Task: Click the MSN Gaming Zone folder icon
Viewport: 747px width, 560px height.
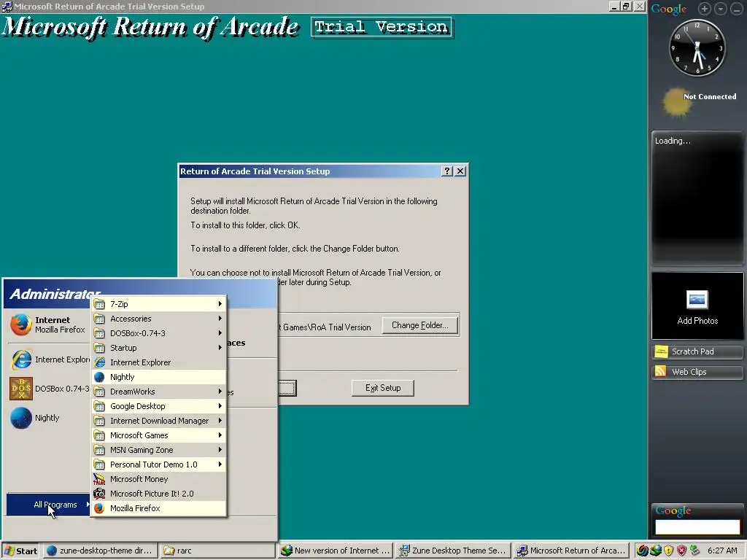Action: [99, 450]
